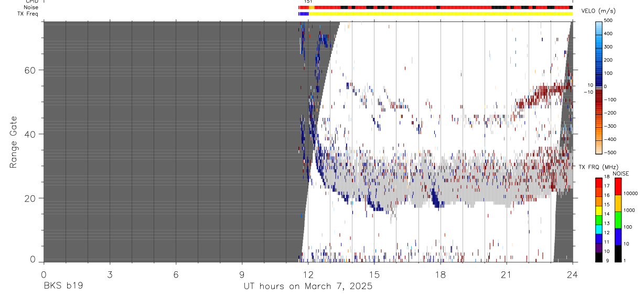Click hour '15' on the UT hours axis
Image resolution: width=644 pixels, height=297 pixels.
point(374,274)
